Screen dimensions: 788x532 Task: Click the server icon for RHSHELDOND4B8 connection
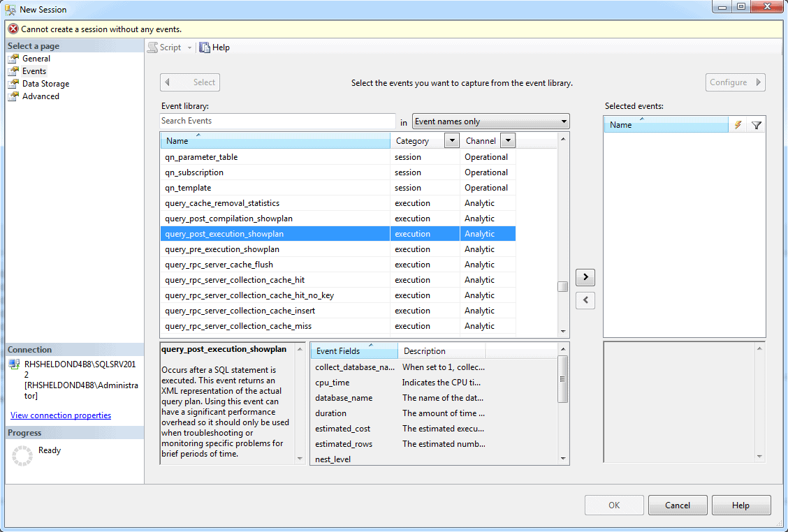tap(15, 362)
